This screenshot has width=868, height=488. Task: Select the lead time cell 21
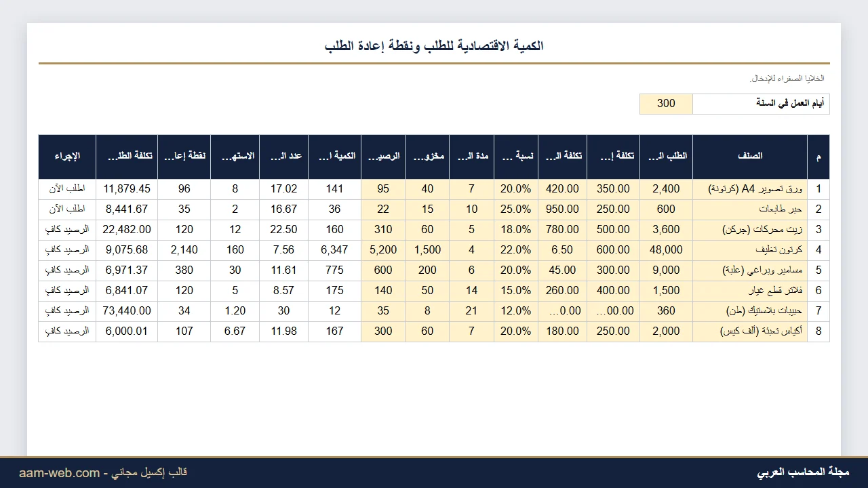pos(472,311)
